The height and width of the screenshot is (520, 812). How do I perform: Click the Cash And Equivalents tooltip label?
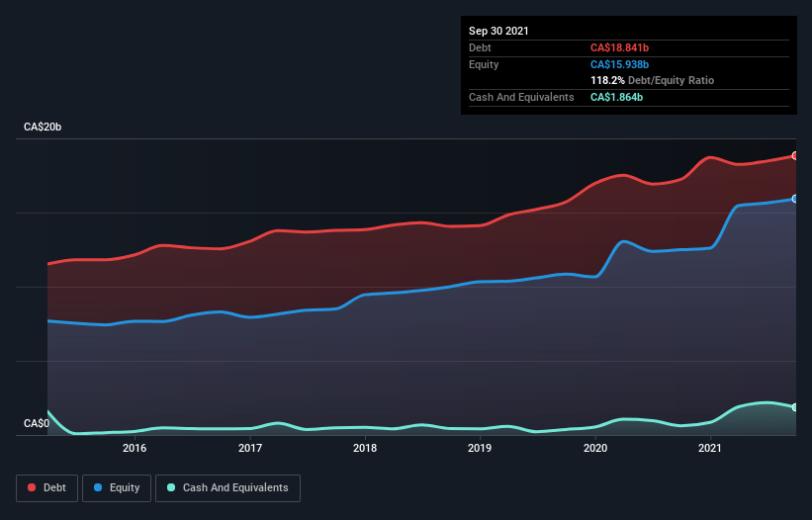click(x=521, y=97)
